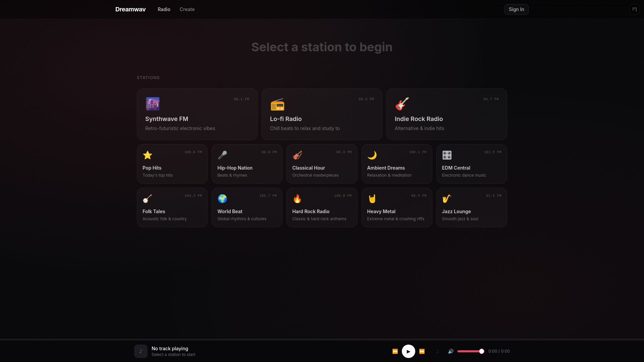The width and height of the screenshot is (644, 362).
Task: Click the Jazz Lounge saxophone icon
Action: 447,199
